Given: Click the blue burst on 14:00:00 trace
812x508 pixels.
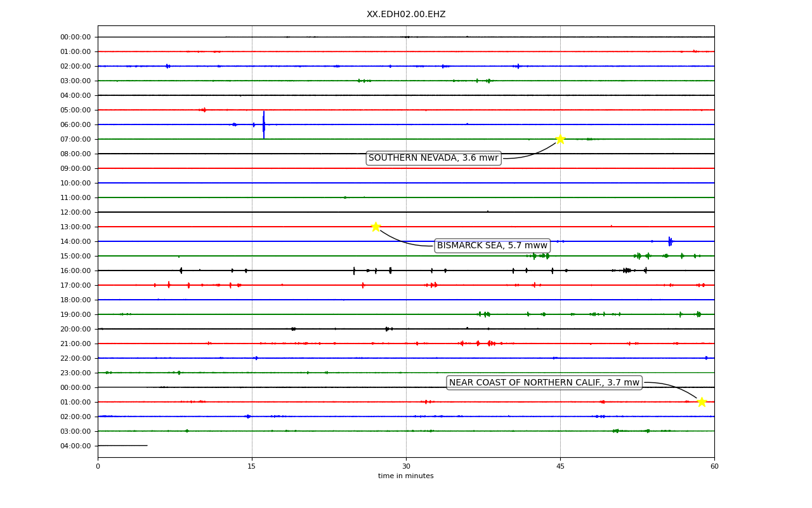Looking at the screenshot, I should (x=670, y=241).
